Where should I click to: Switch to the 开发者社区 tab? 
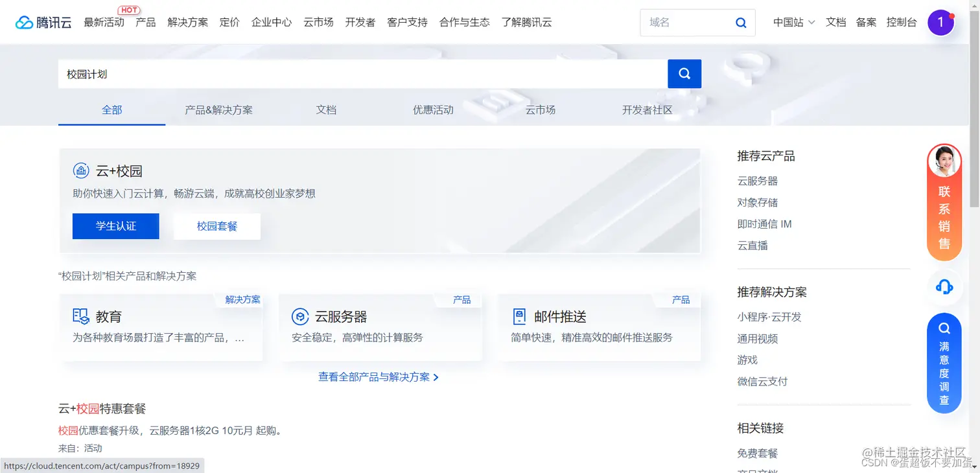(x=647, y=110)
